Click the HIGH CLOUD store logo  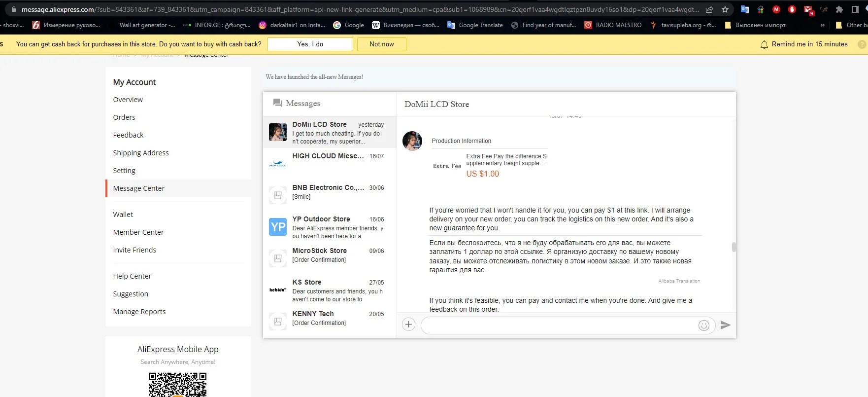278,163
